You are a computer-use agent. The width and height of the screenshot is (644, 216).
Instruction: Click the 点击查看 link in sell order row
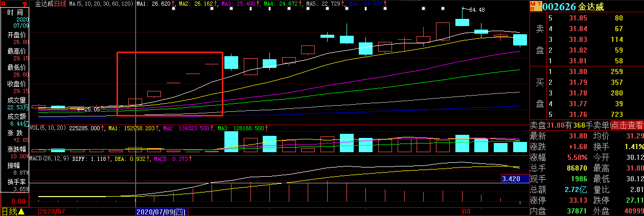click(627, 125)
